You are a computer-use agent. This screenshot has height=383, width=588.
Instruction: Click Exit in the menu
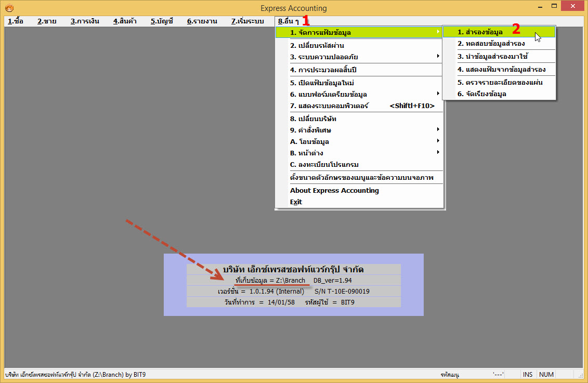296,202
